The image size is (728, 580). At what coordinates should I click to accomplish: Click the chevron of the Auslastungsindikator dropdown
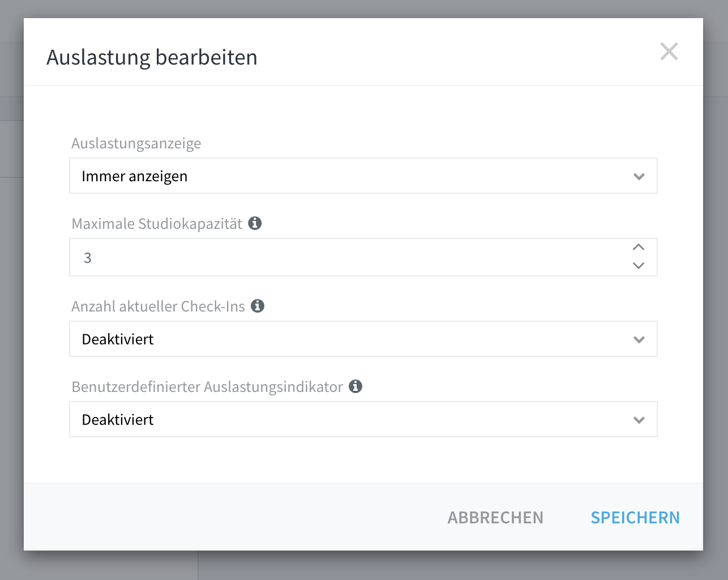click(639, 420)
